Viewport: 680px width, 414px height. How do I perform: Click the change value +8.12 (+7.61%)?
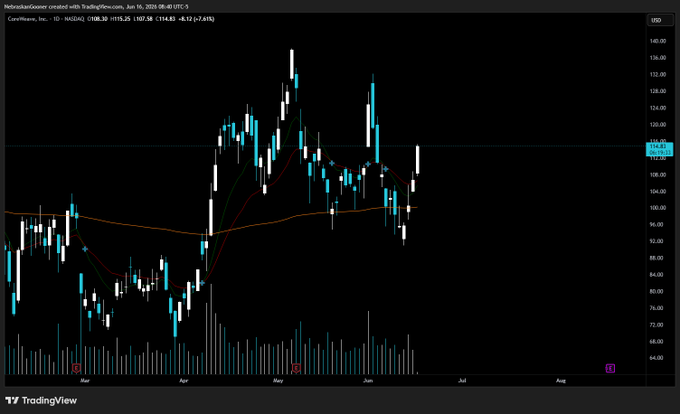(197, 19)
